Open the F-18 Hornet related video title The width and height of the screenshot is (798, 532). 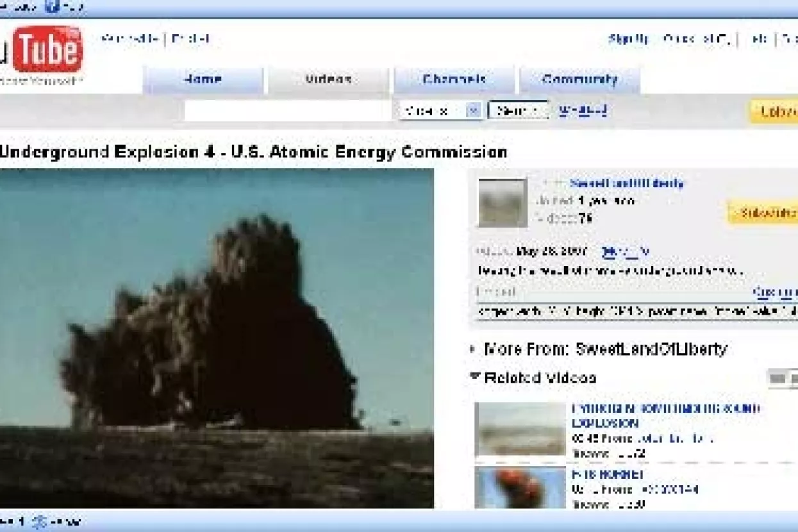[607, 475]
